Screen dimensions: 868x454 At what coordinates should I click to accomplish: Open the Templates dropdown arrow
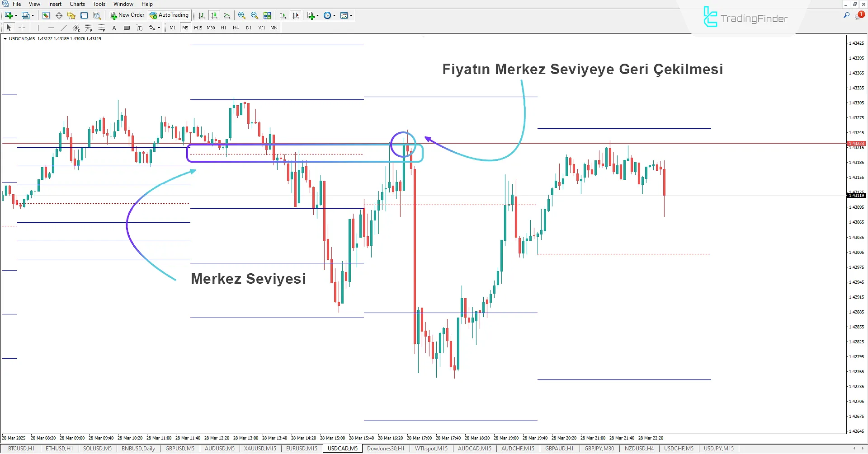tap(351, 15)
